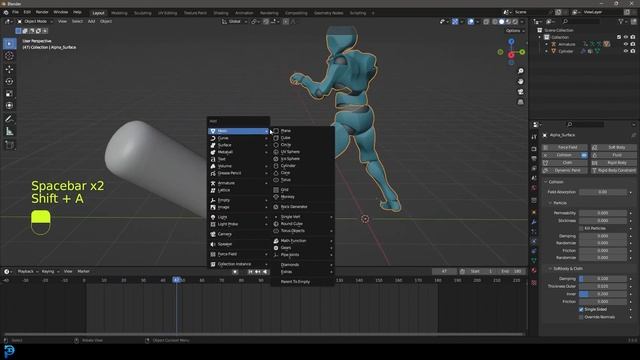640x360 pixels.
Task: Click the Force Field physics button
Action: [565, 147]
